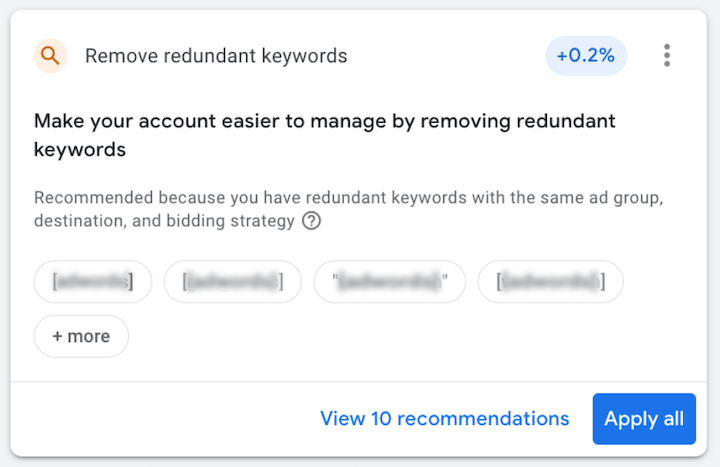Select the first blurred bracketed keyword chip
Viewport: 720px width, 467px height.
93,282
